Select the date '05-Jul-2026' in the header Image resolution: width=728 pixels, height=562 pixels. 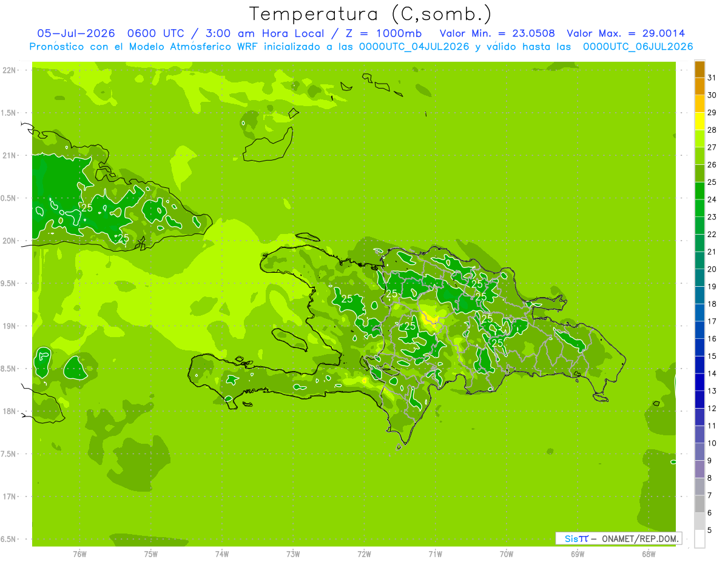75,33
